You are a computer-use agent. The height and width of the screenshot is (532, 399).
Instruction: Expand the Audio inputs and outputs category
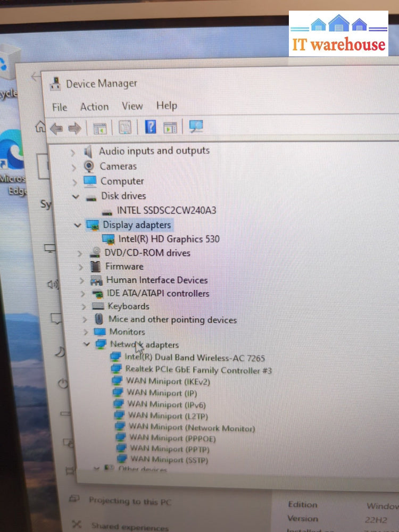(73, 153)
